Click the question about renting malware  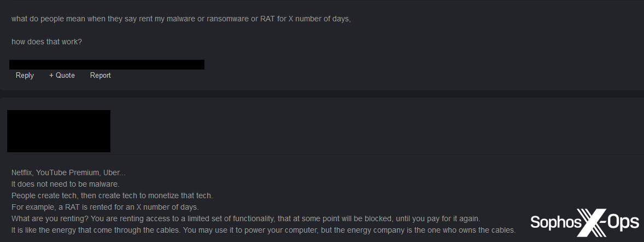pyautogui.click(x=180, y=19)
